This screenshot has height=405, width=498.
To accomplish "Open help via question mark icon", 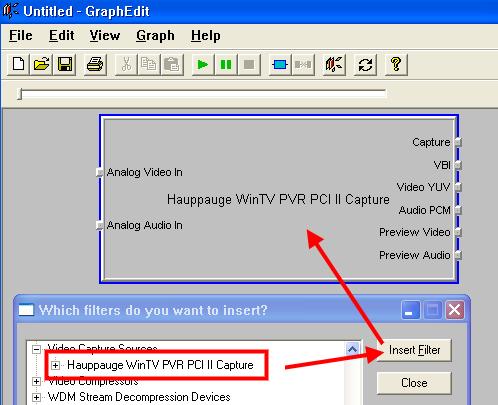I will (396, 64).
